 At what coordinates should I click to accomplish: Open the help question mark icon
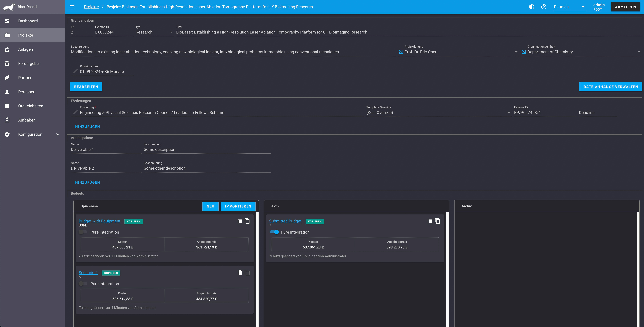(x=544, y=7)
